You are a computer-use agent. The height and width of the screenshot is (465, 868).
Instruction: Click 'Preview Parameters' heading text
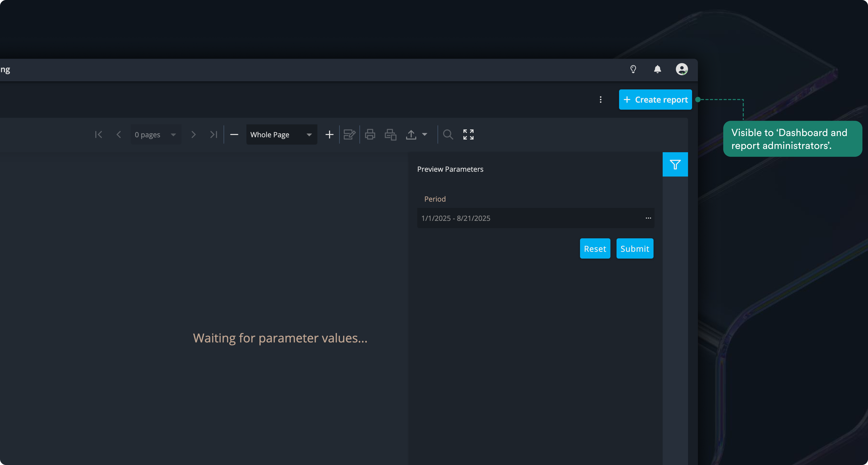click(450, 169)
